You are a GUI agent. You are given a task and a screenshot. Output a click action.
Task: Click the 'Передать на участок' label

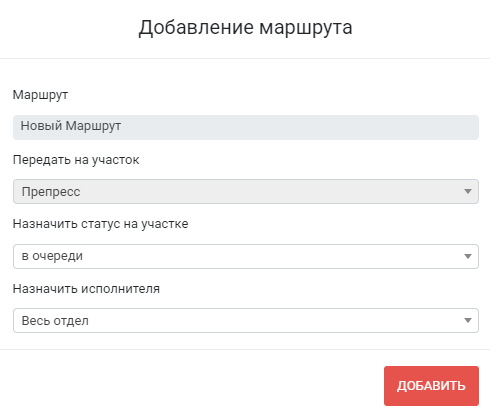pyautogui.click(x=76, y=160)
